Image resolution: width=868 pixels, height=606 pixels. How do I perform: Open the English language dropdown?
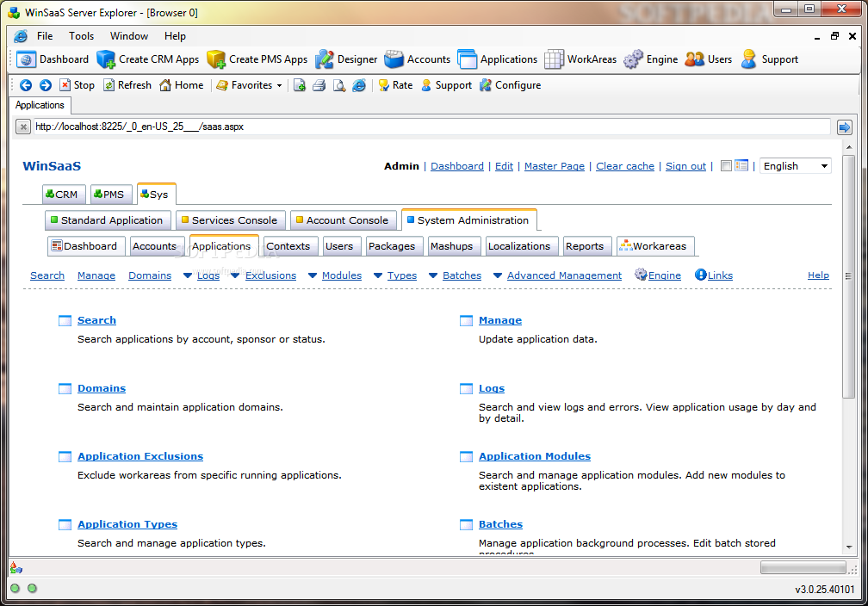(796, 166)
